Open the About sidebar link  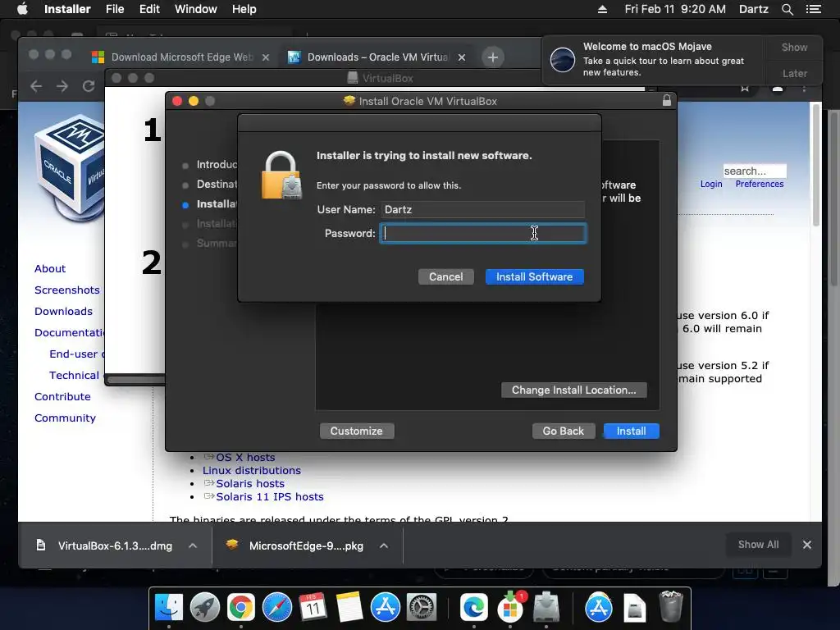(x=50, y=268)
